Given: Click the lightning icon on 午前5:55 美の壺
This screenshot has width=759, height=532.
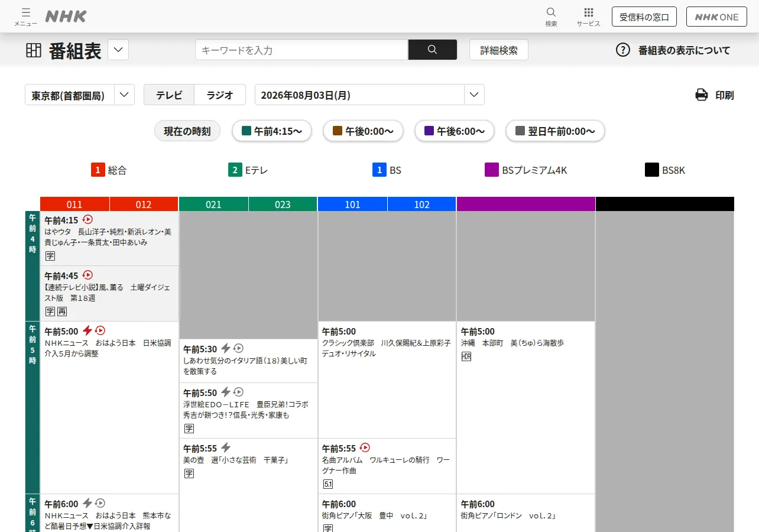Looking at the screenshot, I should click(226, 447).
